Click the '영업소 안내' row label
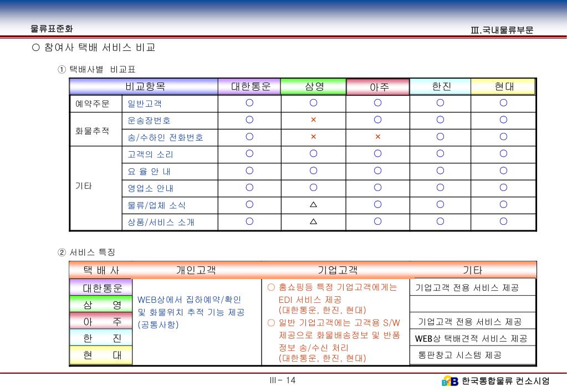The width and height of the screenshot is (567, 392). [150, 188]
